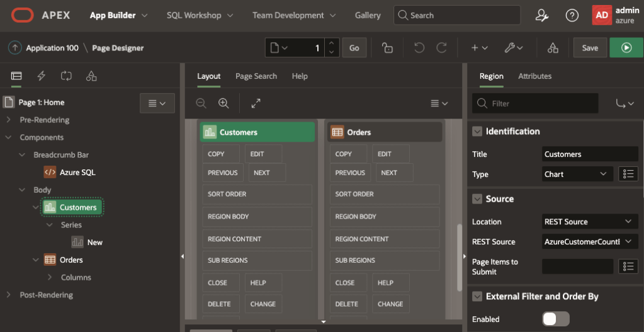Viewport: 644px width, 332px height.
Task: Select the Orders region in tree
Action: tap(71, 260)
